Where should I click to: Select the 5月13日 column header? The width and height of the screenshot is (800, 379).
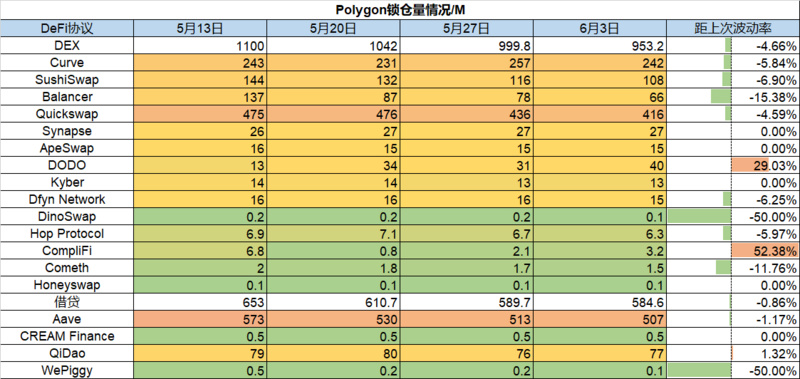200,29
